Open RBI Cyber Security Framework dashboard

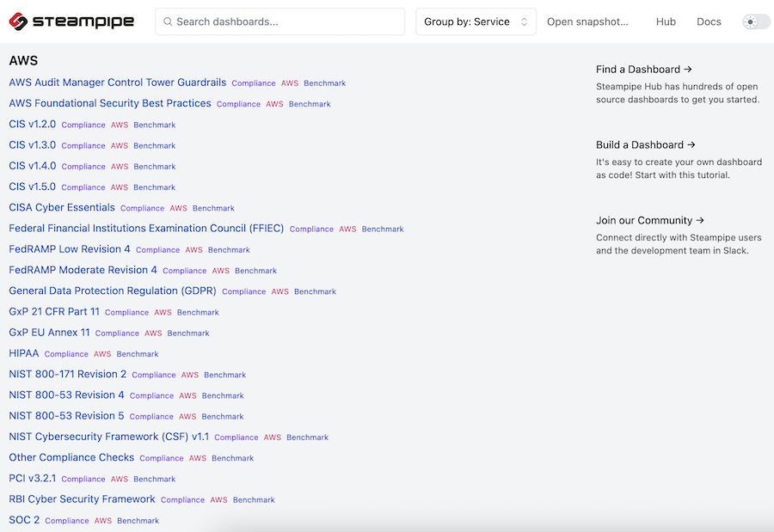click(x=82, y=499)
